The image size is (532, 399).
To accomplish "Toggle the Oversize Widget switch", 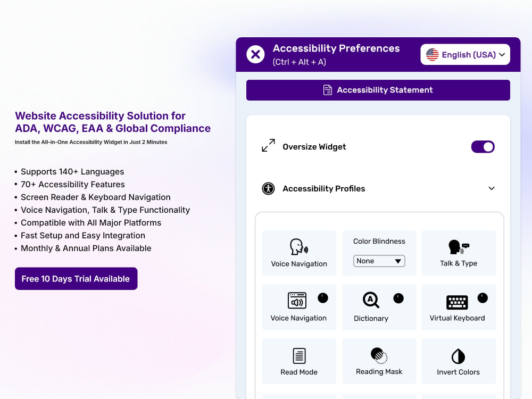I will coord(483,147).
